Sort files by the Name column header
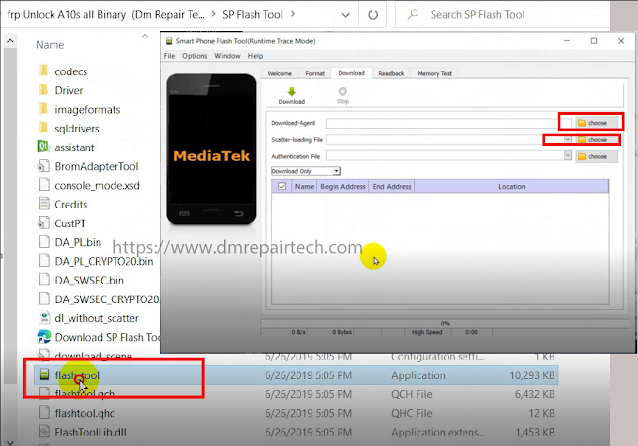The width and height of the screenshot is (638, 446). coord(50,45)
